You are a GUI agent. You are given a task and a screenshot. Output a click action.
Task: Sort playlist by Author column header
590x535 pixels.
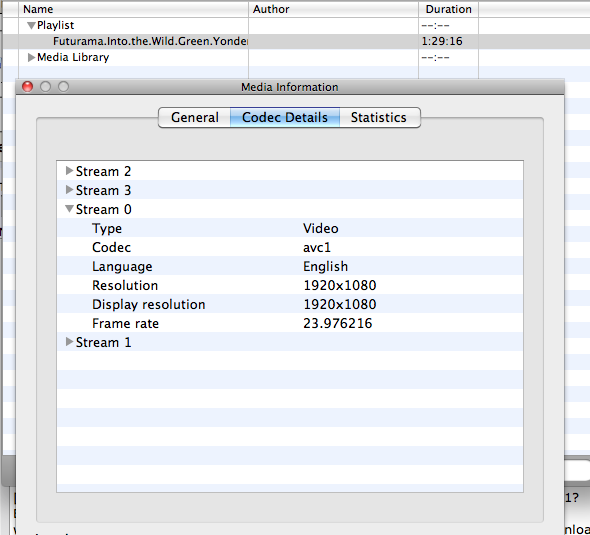[333, 9]
